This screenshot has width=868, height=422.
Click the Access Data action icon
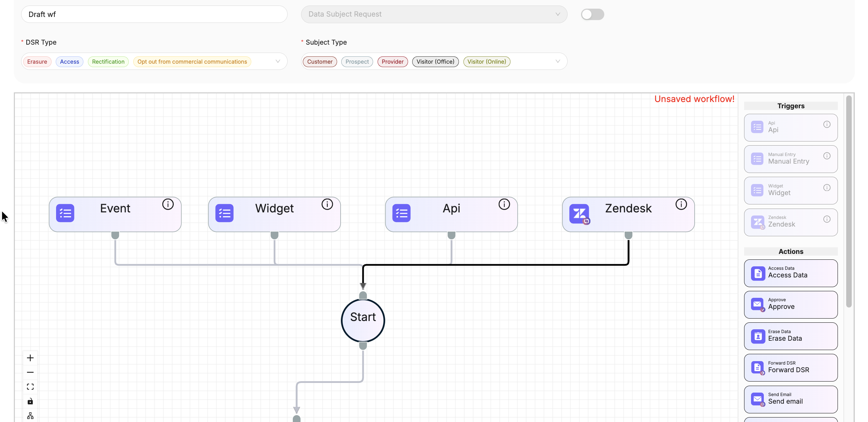click(x=758, y=274)
